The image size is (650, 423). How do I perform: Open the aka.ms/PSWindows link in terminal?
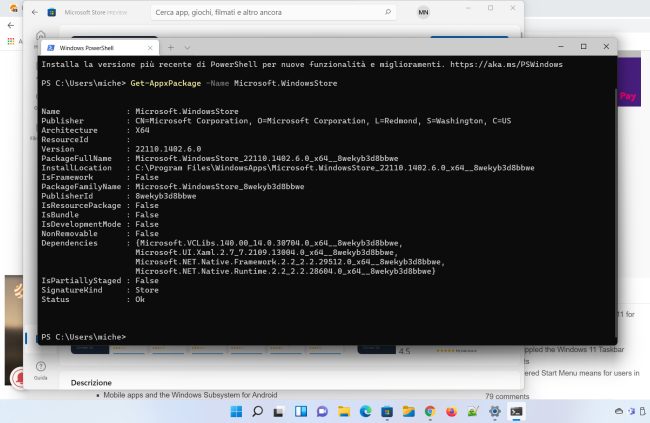coord(506,64)
